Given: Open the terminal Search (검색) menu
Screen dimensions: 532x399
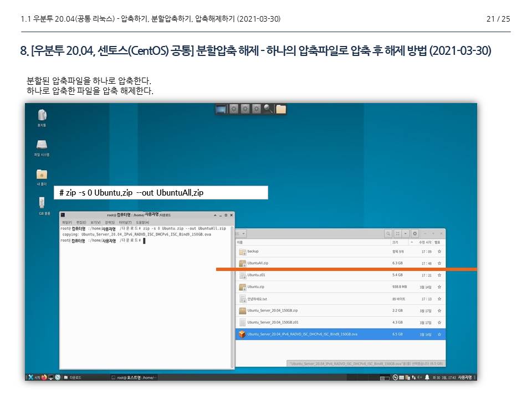Looking at the screenshot, I should [x=110, y=223].
